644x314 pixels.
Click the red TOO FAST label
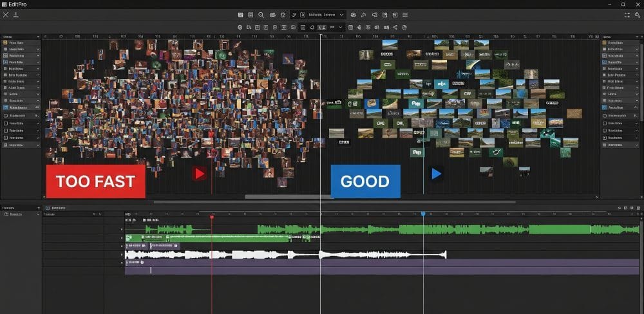(x=95, y=181)
